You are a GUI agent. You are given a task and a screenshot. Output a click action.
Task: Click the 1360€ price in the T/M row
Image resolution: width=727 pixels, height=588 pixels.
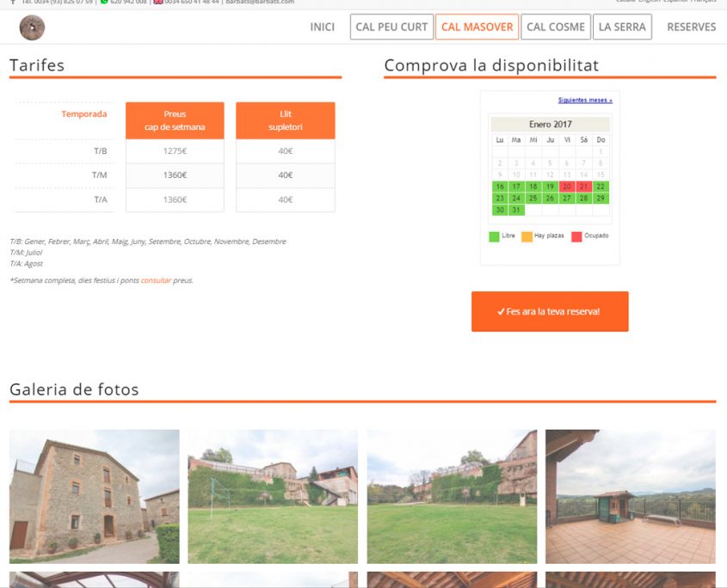(x=175, y=175)
